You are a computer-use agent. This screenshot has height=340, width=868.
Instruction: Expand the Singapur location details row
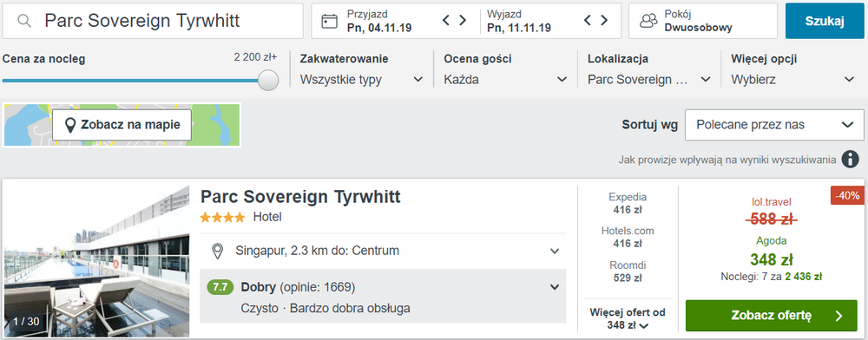coord(383,251)
